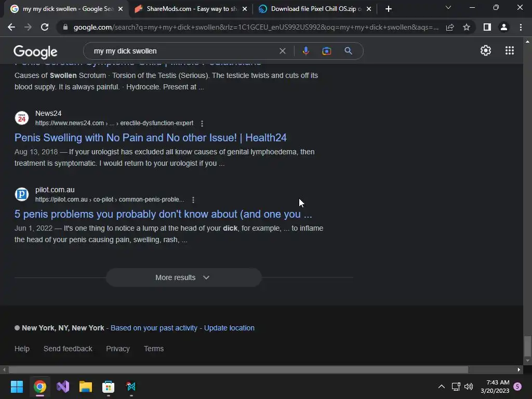The image size is (532, 399).
Task: Open the Windows Start menu
Action: [x=17, y=387]
